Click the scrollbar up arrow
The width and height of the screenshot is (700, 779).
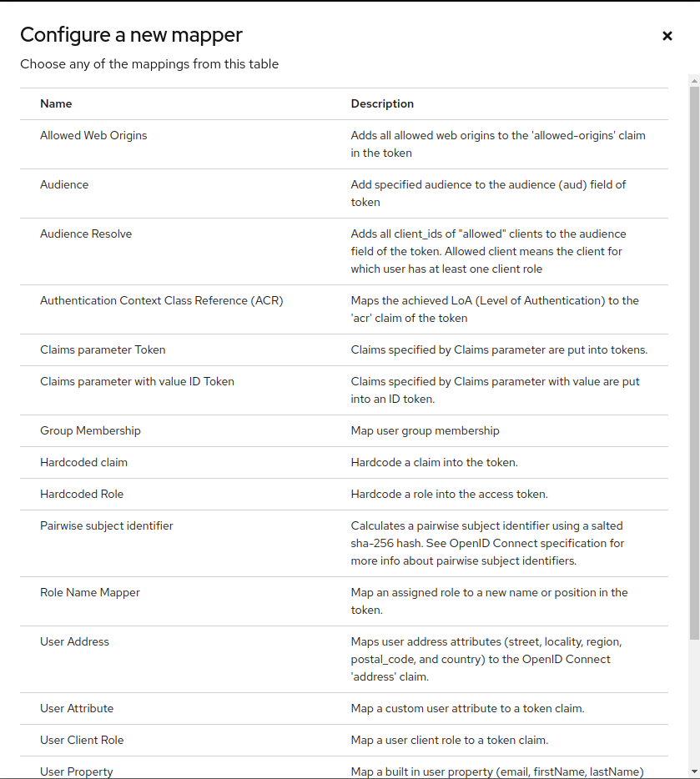pos(694,80)
